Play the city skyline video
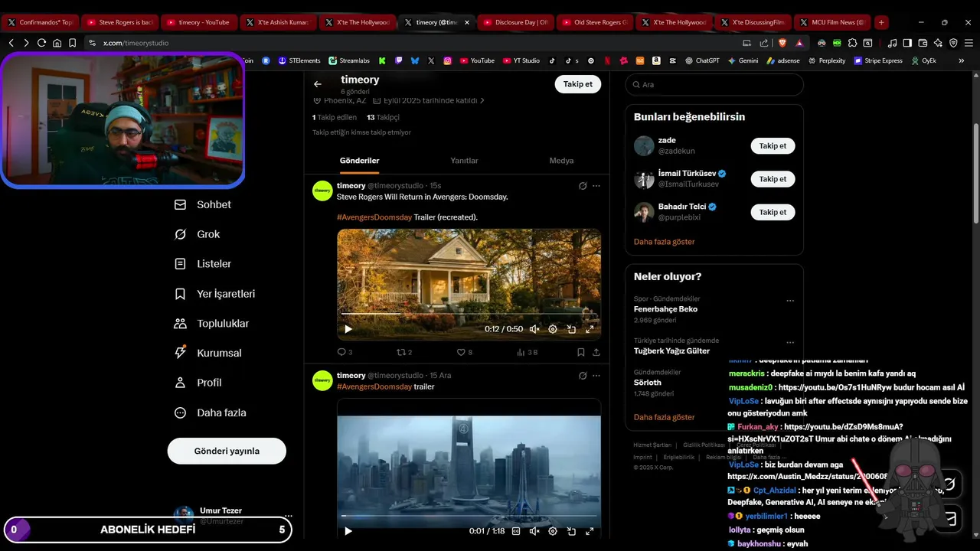 point(348,531)
